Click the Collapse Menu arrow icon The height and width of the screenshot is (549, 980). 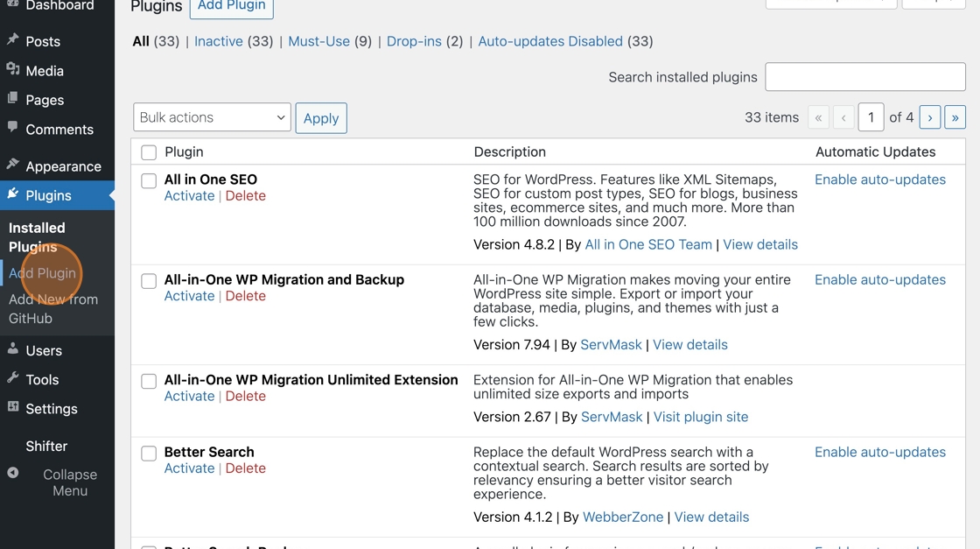[x=12, y=474]
